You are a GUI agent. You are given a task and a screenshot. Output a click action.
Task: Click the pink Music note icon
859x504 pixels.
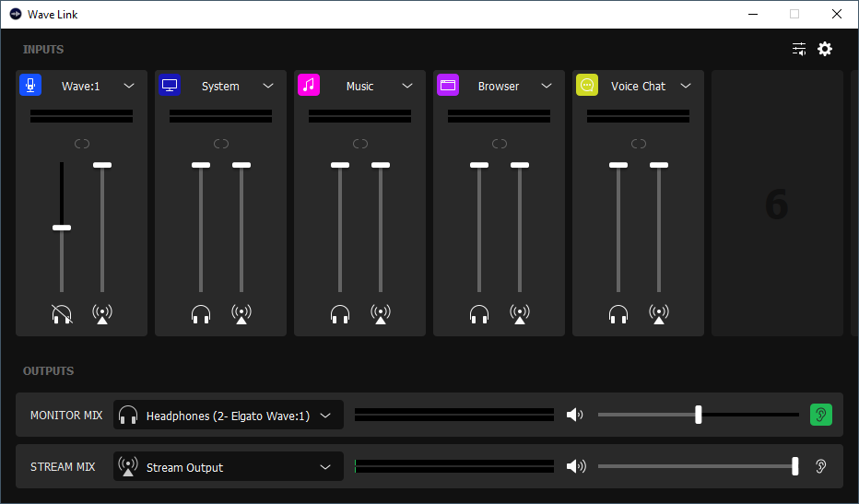pyautogui.click(x=309, y=86)
